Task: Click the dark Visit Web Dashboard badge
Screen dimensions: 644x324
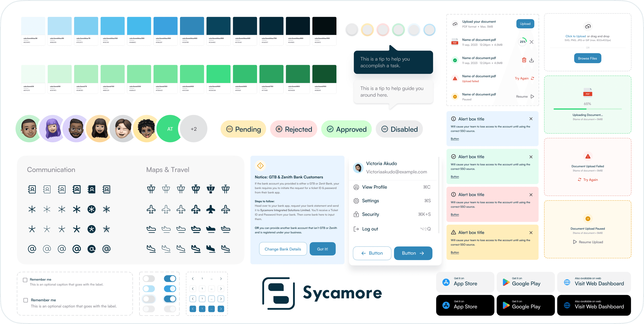Action: click(x=594, y=305)
